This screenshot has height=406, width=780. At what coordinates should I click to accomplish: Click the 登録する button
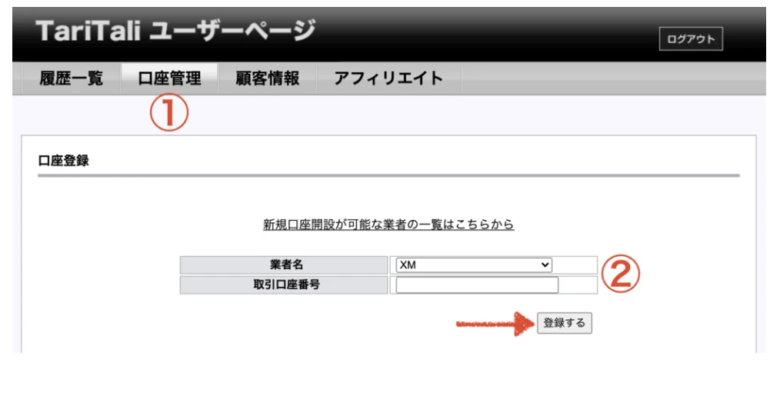(564, 323)
